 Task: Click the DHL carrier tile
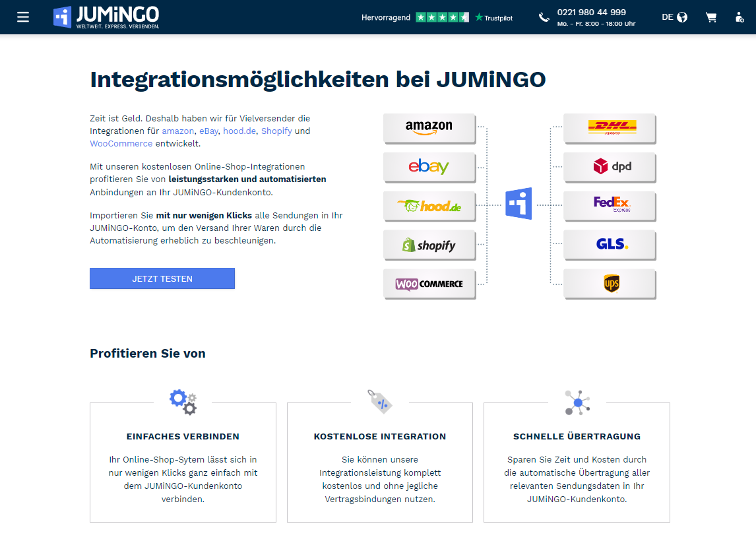(610, 128)
